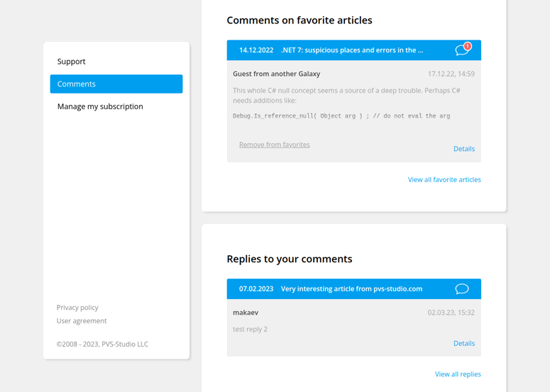Viewport: 550px width, 392px height.
Task: Select the Comments sidebar item
Action: [x=116, y=84]
